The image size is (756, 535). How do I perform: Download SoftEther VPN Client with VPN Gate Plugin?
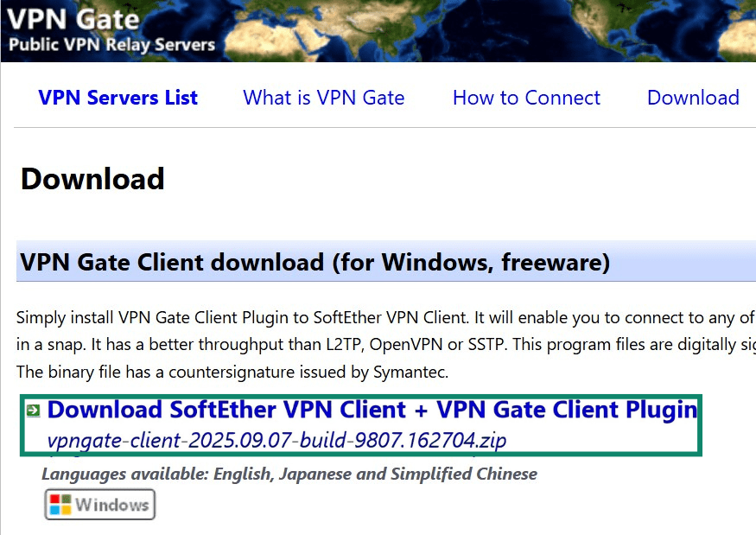(x=373, y=409)
